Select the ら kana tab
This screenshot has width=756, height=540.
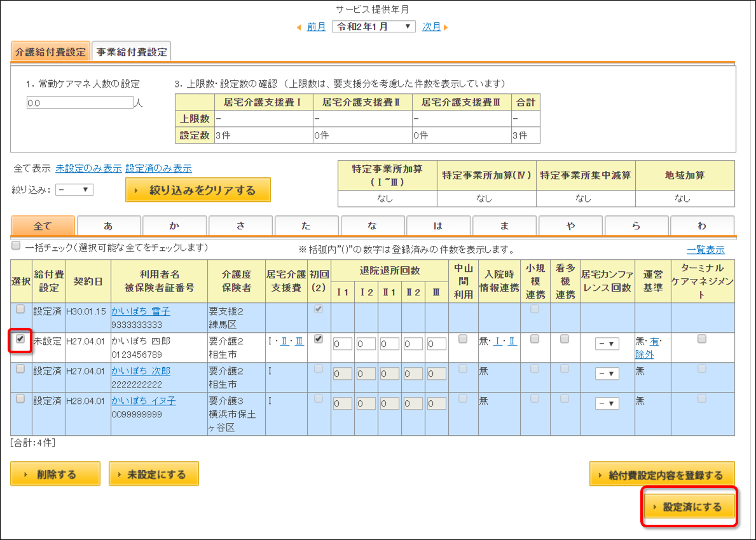click(636, 226)
